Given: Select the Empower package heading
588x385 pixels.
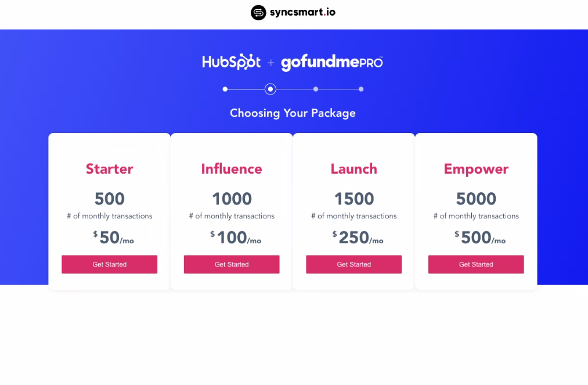Looking at the screenshot, I should click(x=476, y=169).
